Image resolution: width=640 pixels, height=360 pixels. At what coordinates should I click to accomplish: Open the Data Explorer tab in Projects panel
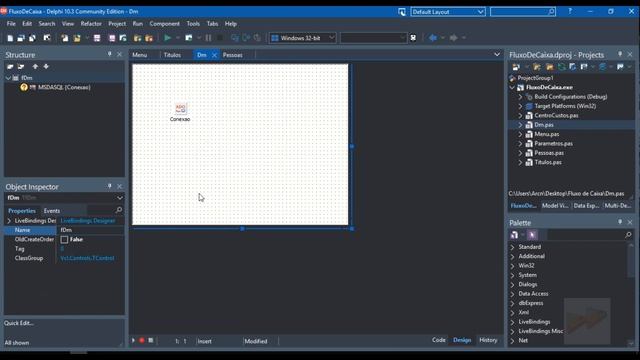coord(586,206)
